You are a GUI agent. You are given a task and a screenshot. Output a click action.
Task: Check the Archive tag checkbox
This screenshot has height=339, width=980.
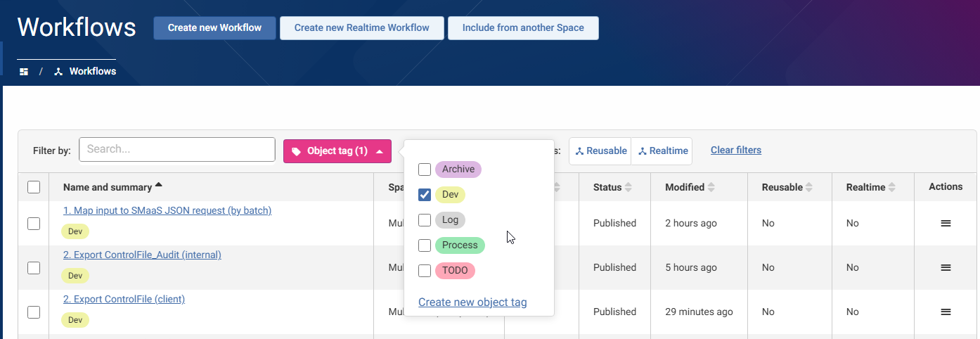(425, 169)
